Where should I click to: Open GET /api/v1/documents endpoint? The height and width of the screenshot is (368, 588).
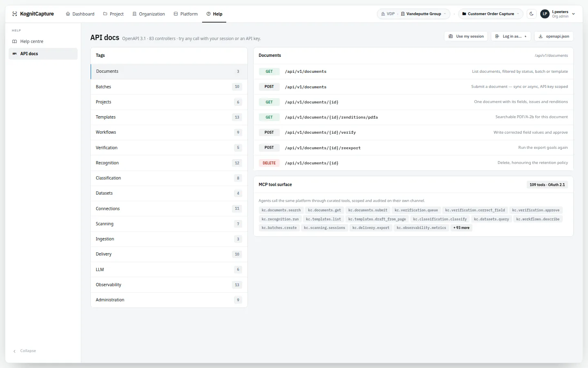[x=413, y=72]
